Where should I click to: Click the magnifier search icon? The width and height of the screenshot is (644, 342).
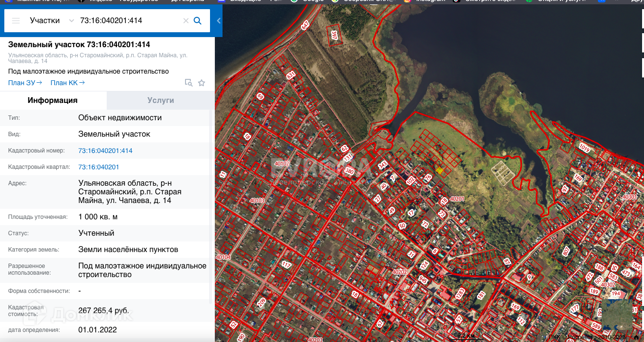[198, 21]
